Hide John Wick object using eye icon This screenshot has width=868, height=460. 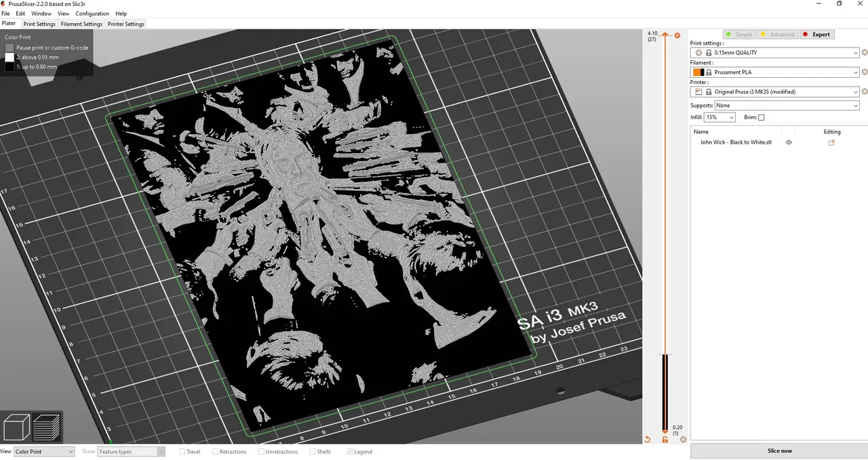pyautogui.click(x=789, y=142)
